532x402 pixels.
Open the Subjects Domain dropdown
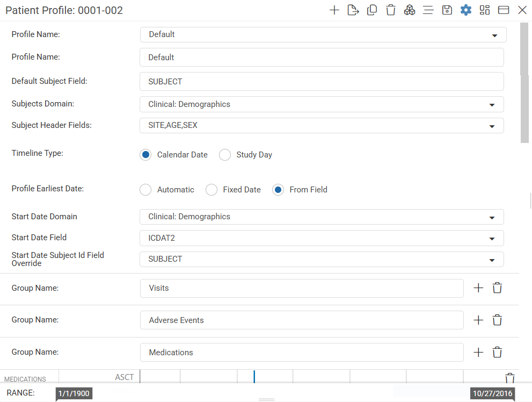pos(322,104)
